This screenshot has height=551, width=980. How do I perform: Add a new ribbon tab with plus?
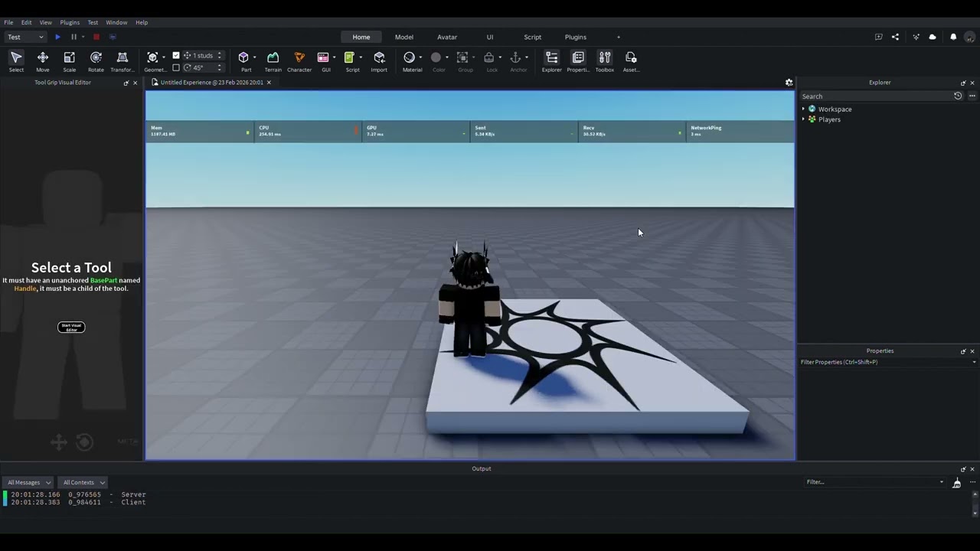coord(619,37)
